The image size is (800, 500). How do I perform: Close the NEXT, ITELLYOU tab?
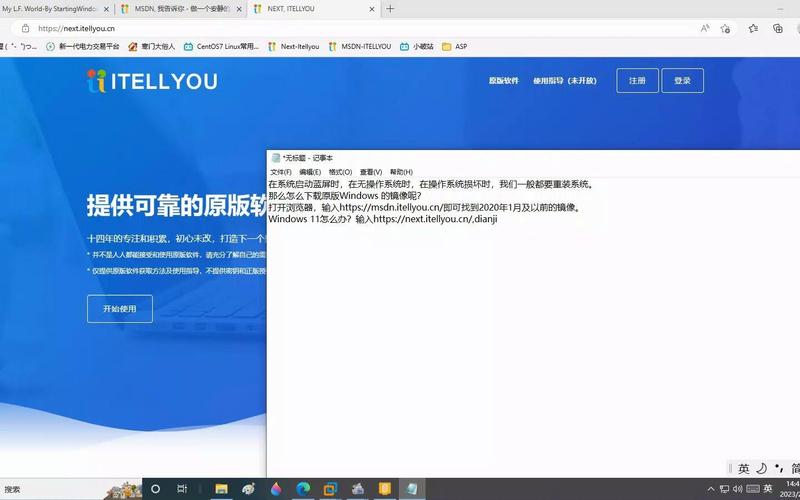[371, 9]
